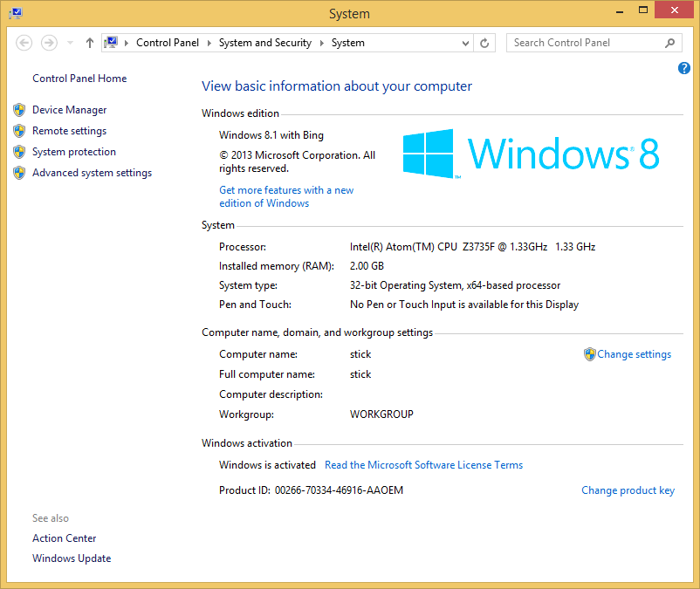Click the search magnifier icon

pyautogui.click(x=669, y=43)
